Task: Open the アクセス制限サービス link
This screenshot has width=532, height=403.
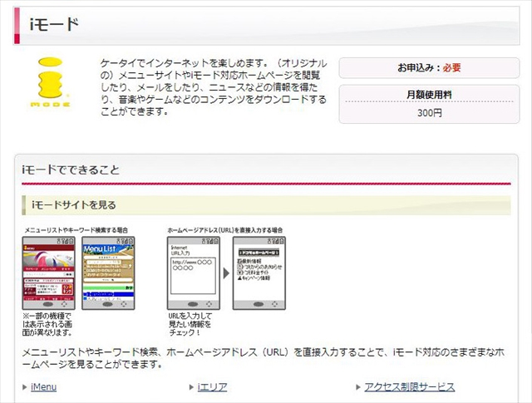Action: pyautogui.click(x=410, y=387)
